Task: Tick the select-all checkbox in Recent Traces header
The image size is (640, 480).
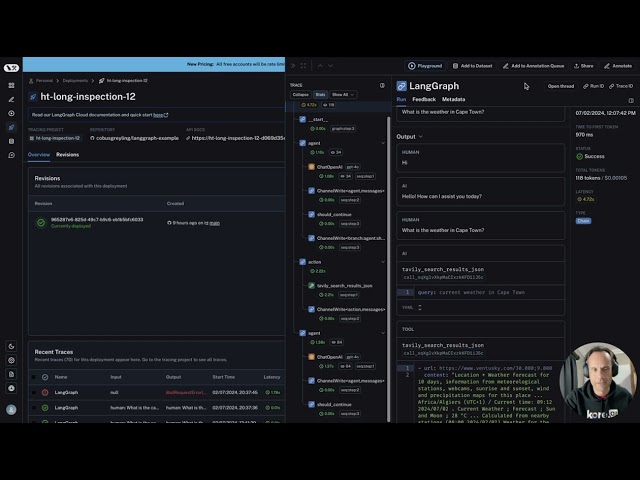Action: [x=34, y=377]
